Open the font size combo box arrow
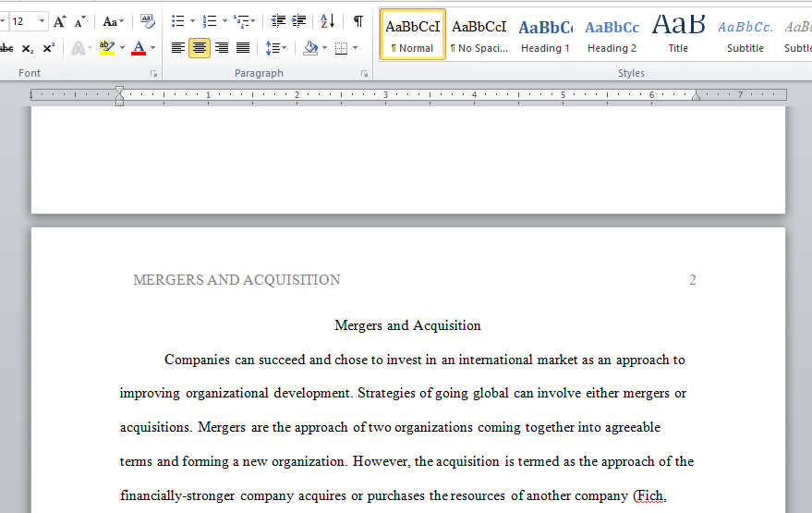The width and height of the screenshot is (812, 513). 42,21
